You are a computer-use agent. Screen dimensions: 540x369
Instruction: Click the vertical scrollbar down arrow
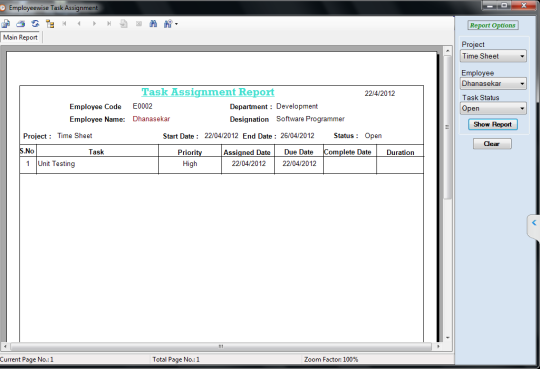pos(447,337)
